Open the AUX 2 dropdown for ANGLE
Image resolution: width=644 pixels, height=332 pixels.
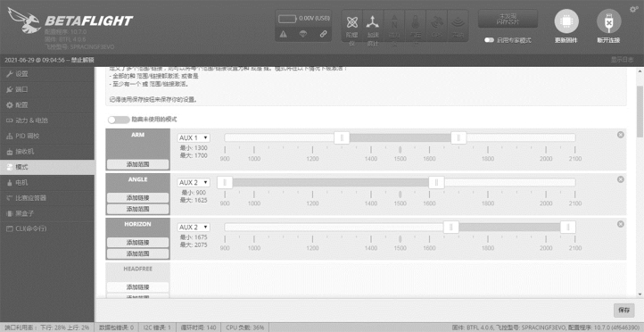pyautogui.click(x=194, y=182)
